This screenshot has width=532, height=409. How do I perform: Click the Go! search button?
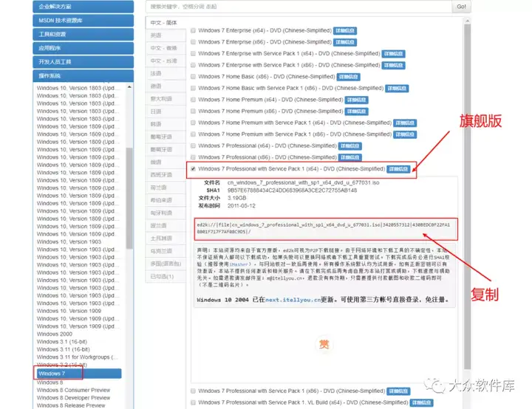(461, 7)
